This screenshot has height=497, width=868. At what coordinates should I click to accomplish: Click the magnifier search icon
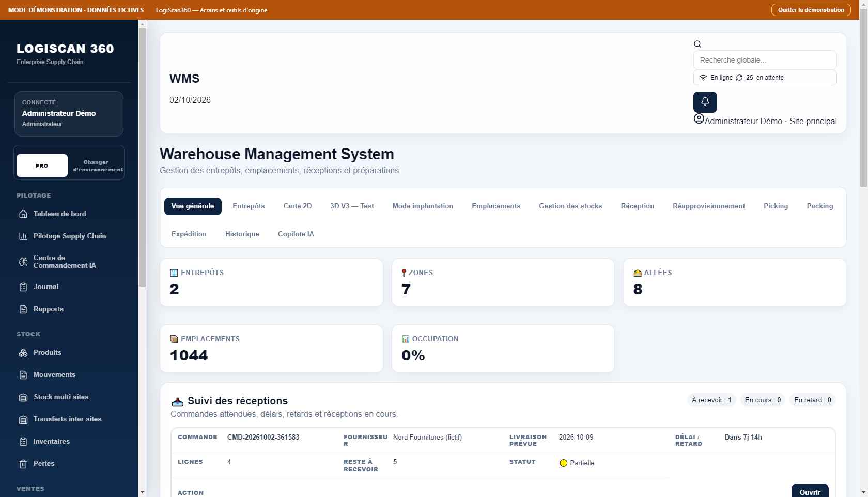tap(698, 44)
